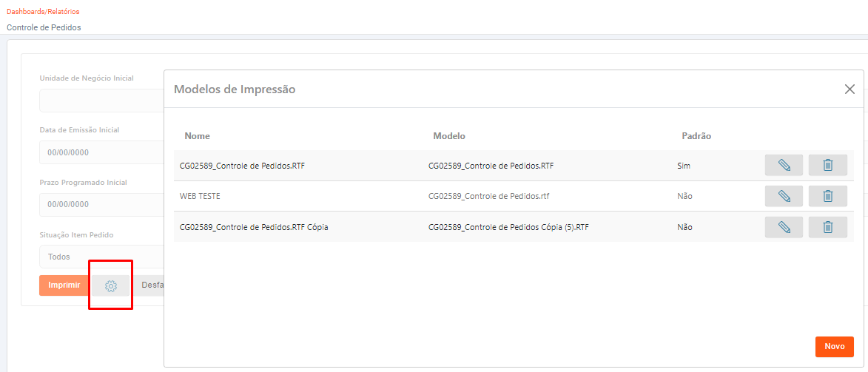The width and height of the screenshot is (868, 372).
Task: Open print settings gear icon
Action: pyautogui.click(x=111, y=285)
